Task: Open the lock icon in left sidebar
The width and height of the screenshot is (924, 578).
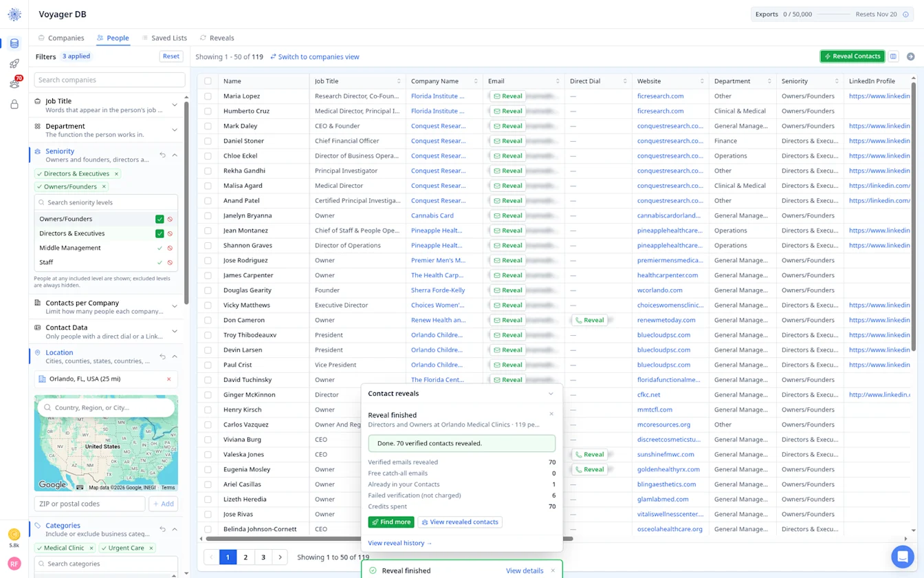Action: [14, 105]
